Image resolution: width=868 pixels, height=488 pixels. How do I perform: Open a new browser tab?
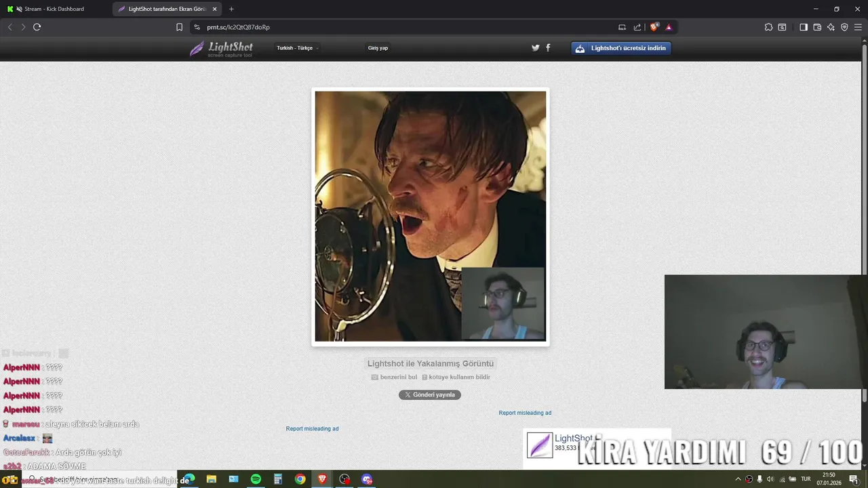231,9
